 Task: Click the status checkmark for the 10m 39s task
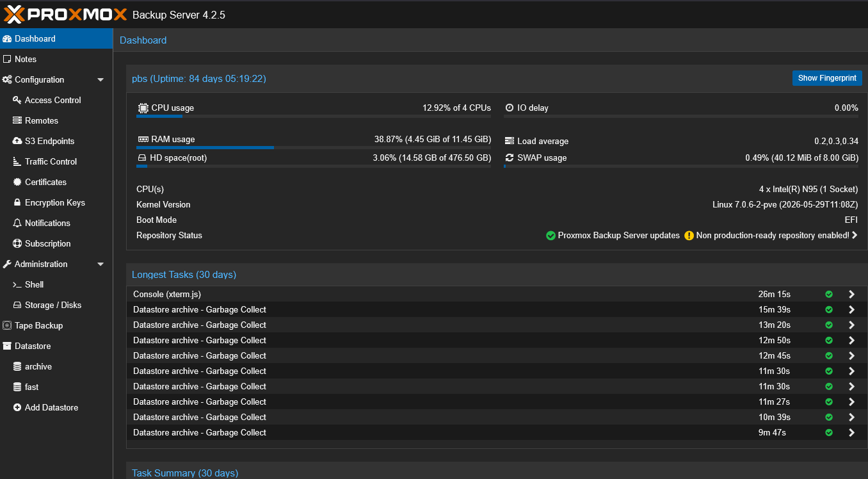[829, 417]
